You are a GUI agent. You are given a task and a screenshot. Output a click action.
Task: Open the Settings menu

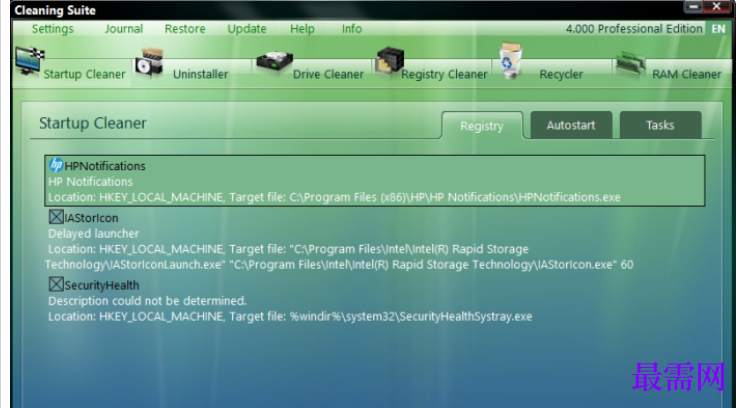tap(53, 29)
